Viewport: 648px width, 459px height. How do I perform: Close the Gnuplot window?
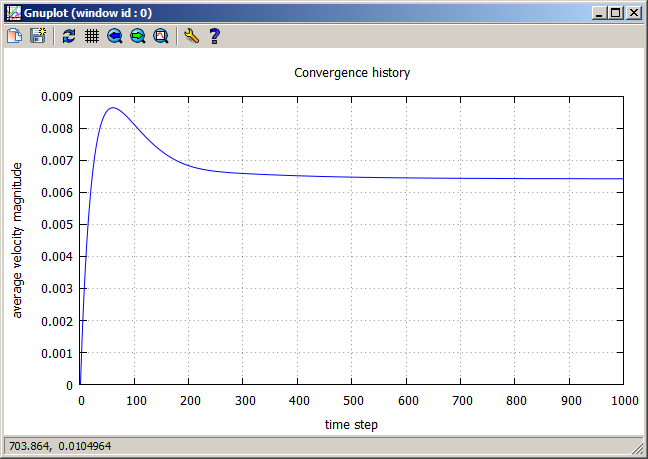point(633,13)
